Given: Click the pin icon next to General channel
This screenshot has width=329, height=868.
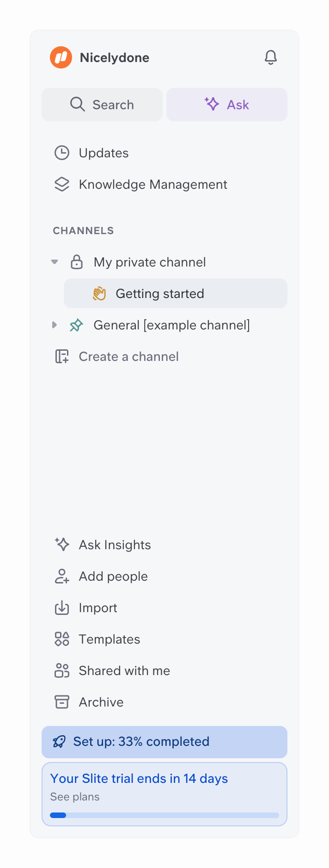Looking at the screenshot, I should [77, 325].
